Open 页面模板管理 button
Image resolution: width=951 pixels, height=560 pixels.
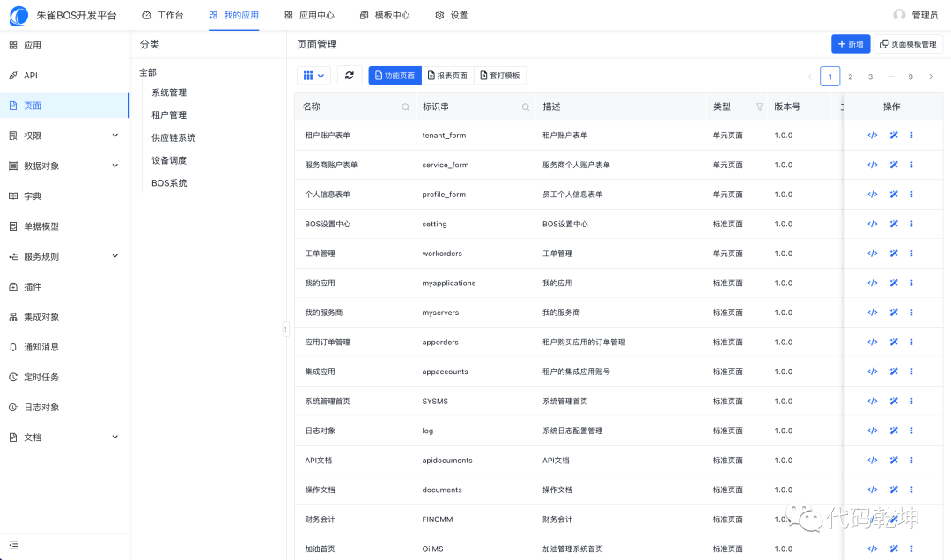[x=908, y=44]
